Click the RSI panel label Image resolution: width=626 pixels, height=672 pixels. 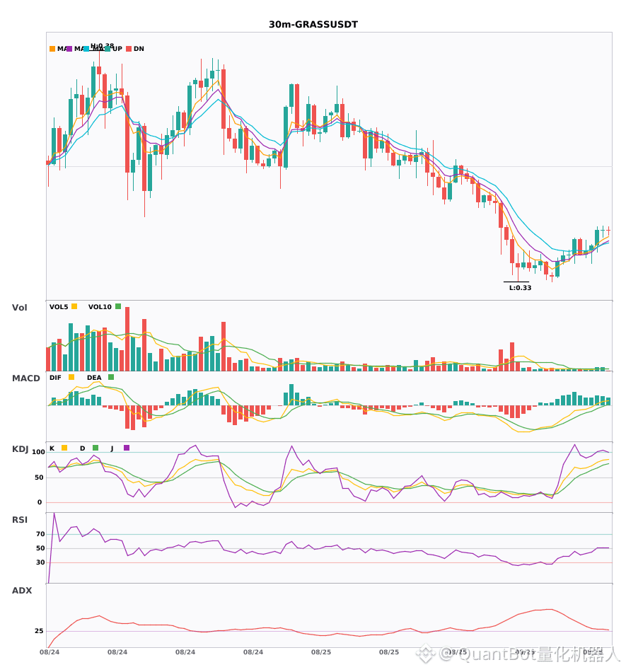[x=20, y=520]
